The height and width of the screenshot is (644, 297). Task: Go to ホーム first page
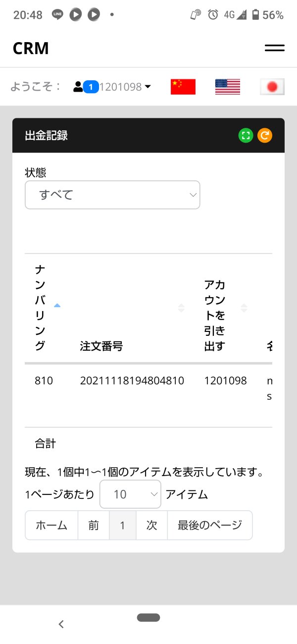(51, 525)
